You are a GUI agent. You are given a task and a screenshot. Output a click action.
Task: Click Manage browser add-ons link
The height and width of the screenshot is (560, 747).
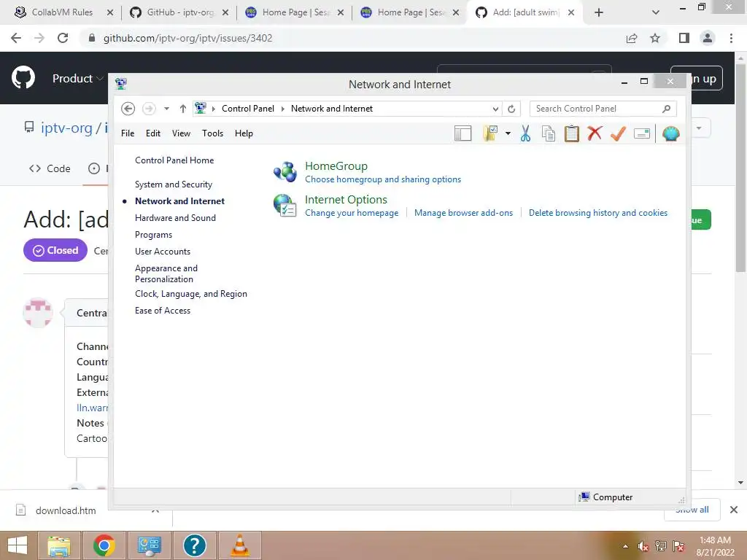click(463, 213)
